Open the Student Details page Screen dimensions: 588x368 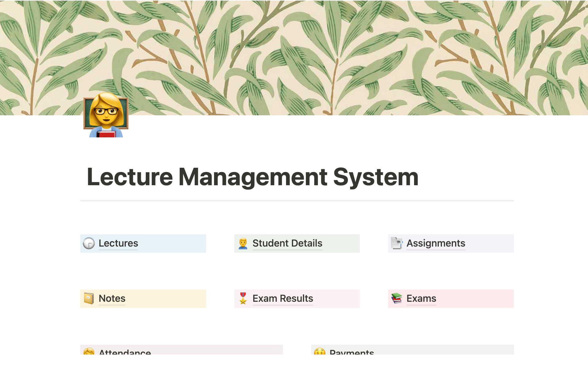pos(287,243)
